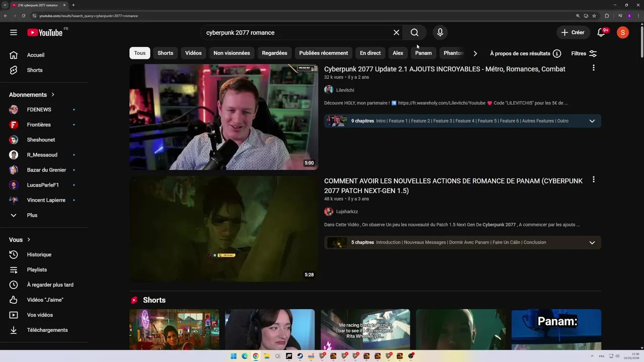Open a new browser tab
This screenshot has width=644, height=362.
73,5
